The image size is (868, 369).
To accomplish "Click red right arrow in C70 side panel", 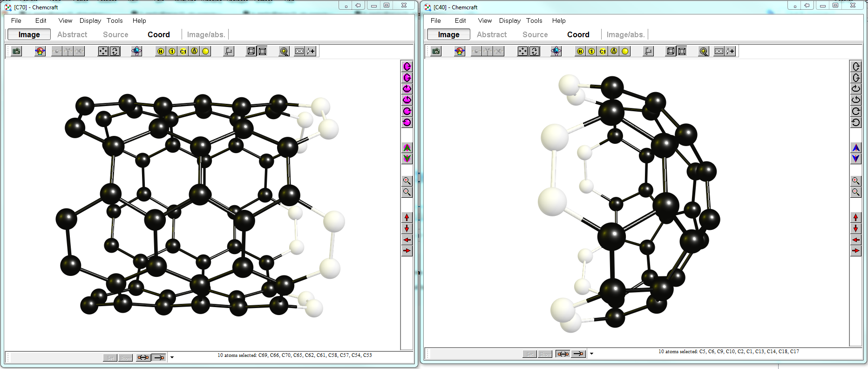I will click(x=407, y=251).
